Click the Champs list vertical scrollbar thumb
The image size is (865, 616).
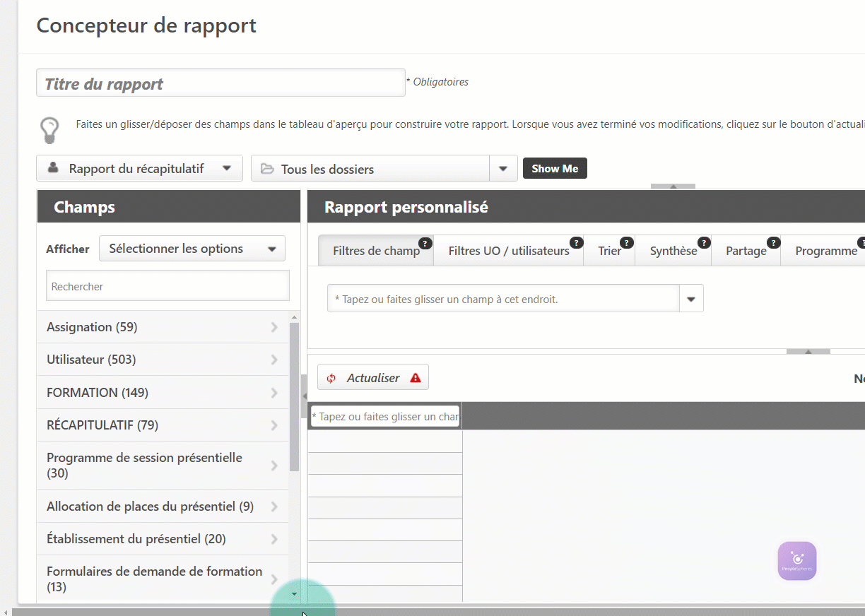295,398
